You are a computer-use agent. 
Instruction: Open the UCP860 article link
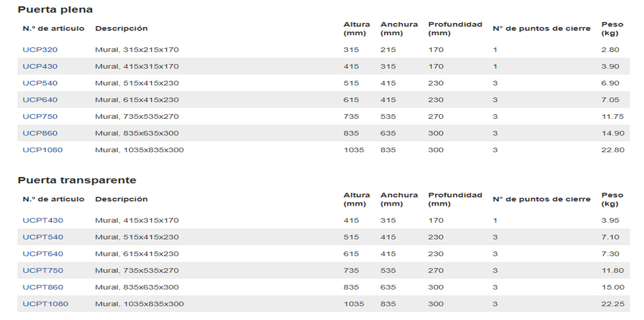click(x=40, y=133)
